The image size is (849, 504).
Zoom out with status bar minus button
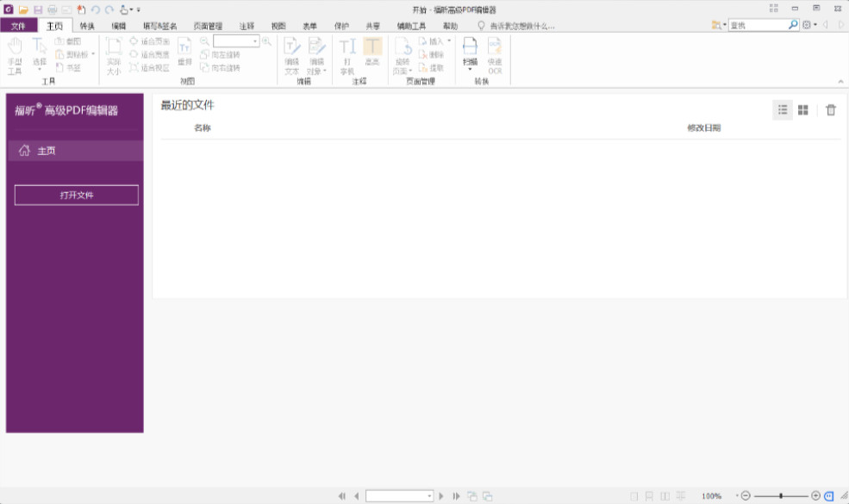pyautogui.click(x=746, y=496)
